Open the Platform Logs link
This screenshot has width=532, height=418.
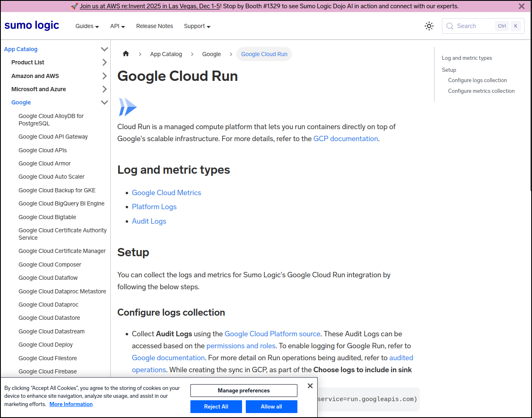point(154,207)
